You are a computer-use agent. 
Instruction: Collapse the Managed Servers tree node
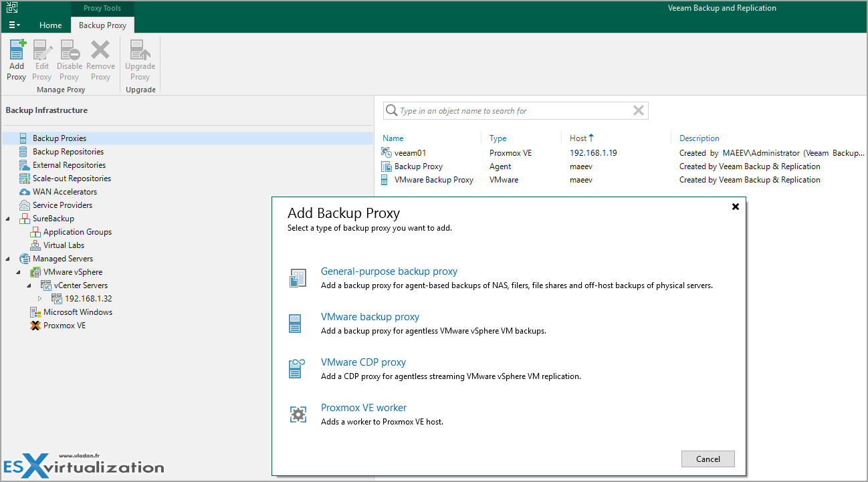tap(8, 259)
